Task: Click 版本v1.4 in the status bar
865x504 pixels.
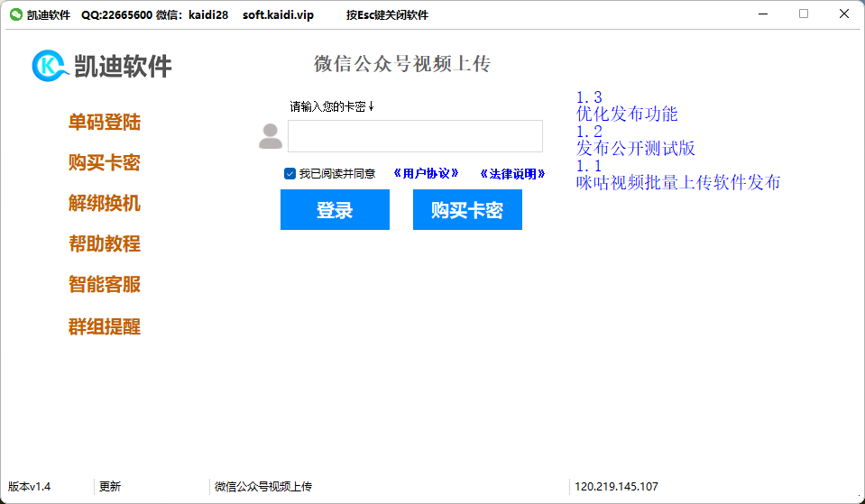Action: point(29,486)
